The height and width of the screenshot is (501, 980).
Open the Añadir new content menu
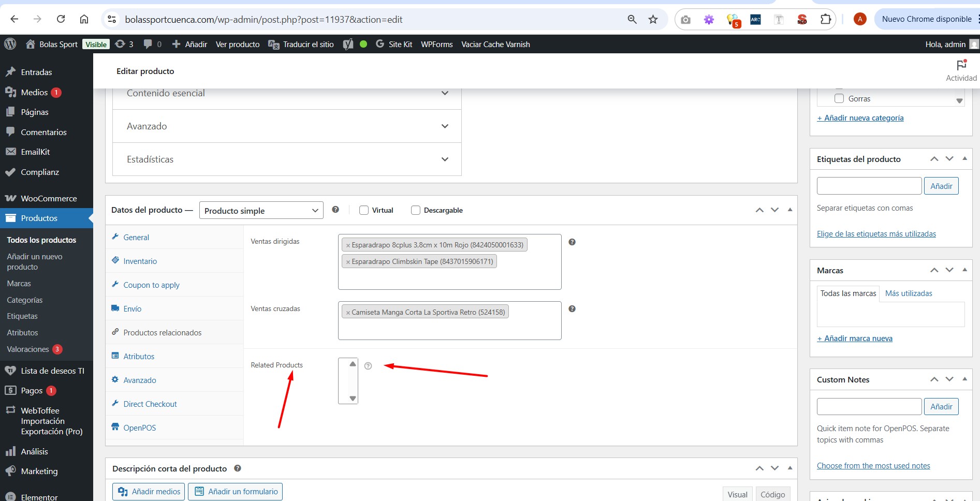[x=189, y=44]
